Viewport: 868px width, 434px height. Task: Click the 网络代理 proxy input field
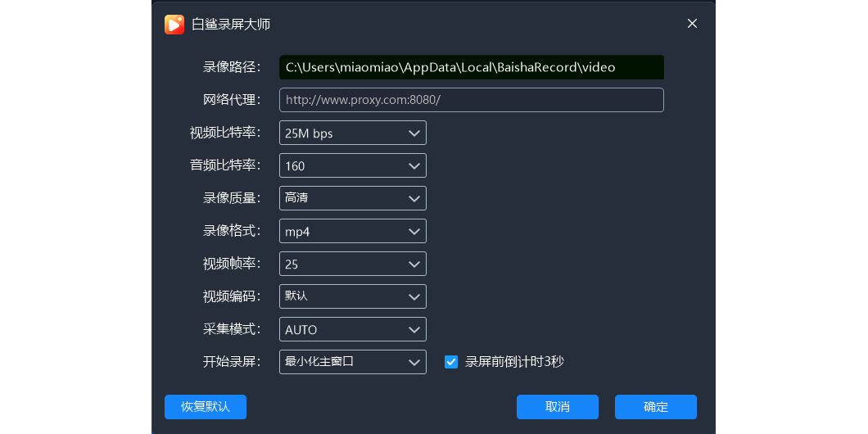click(x=471, y=100)
